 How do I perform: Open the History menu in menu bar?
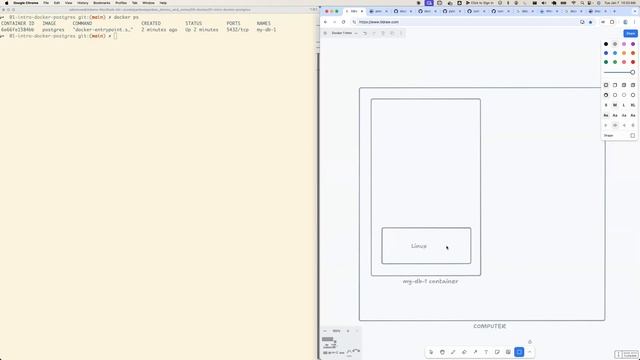82,3
